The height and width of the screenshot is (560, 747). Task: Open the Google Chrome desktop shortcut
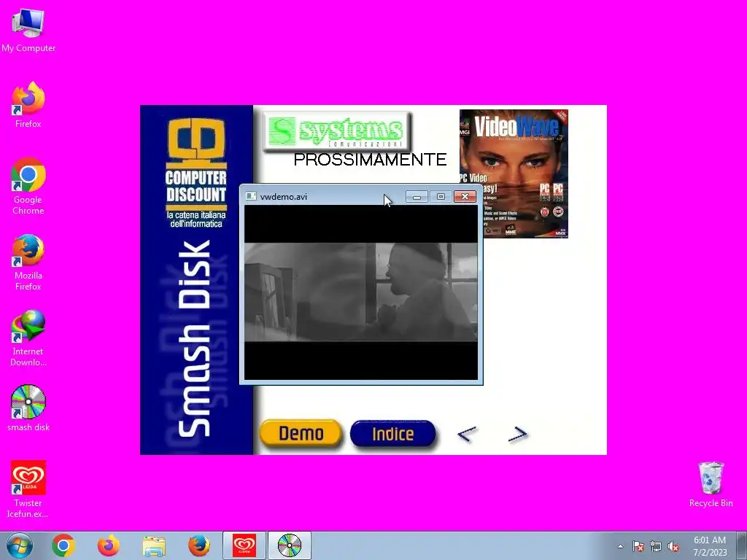tap(28, 186)
